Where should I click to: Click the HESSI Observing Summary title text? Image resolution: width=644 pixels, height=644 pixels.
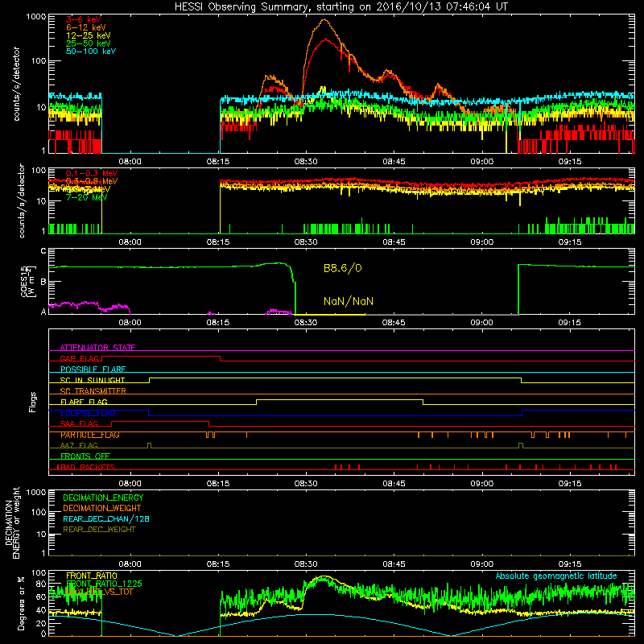click(x=341, y=7)
